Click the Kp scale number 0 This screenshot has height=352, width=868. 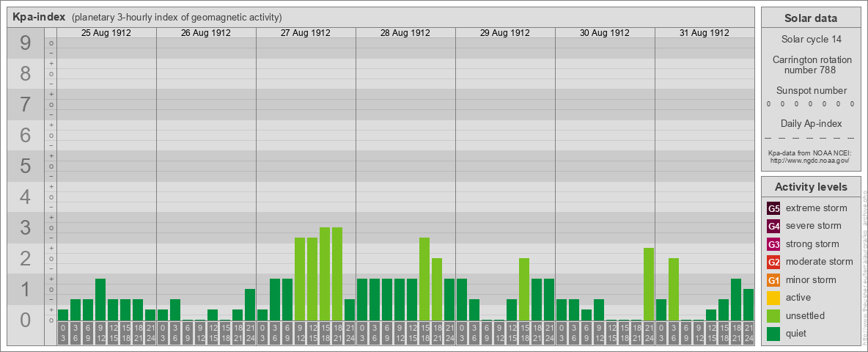pyautogui.click(x=26, y=320)
